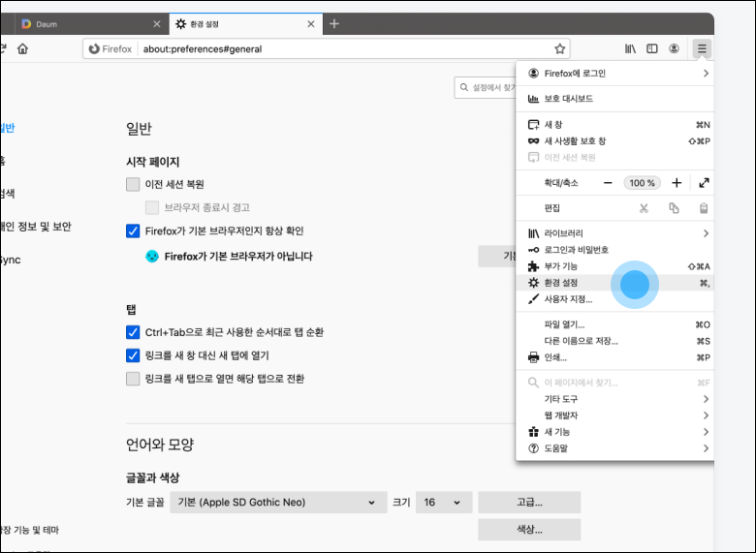Viewport: 756px width, 553px height.
Task: Choose 새 창 in the menu
Action: [614, 125]
